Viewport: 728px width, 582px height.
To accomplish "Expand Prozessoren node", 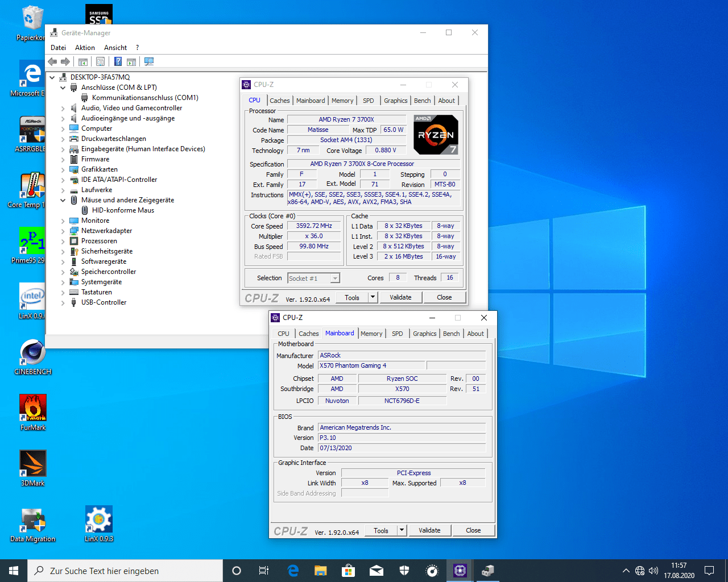I will coord(63,241).
